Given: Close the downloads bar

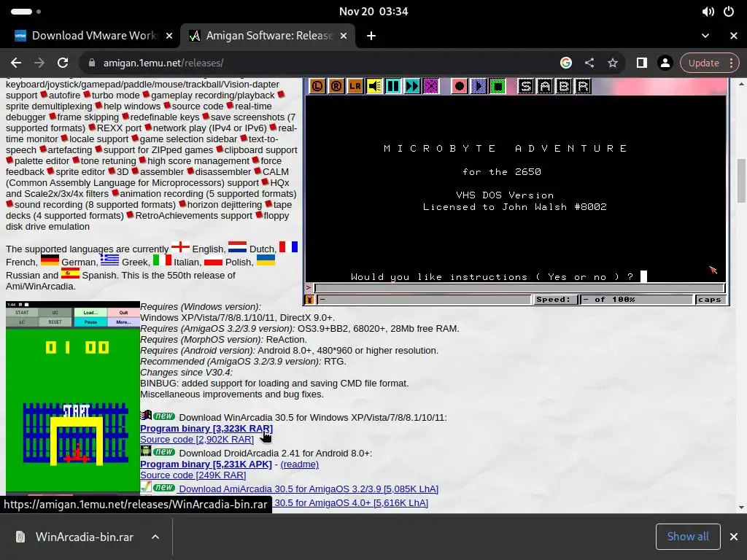Looking at the screenshot, I should (734, 537).
